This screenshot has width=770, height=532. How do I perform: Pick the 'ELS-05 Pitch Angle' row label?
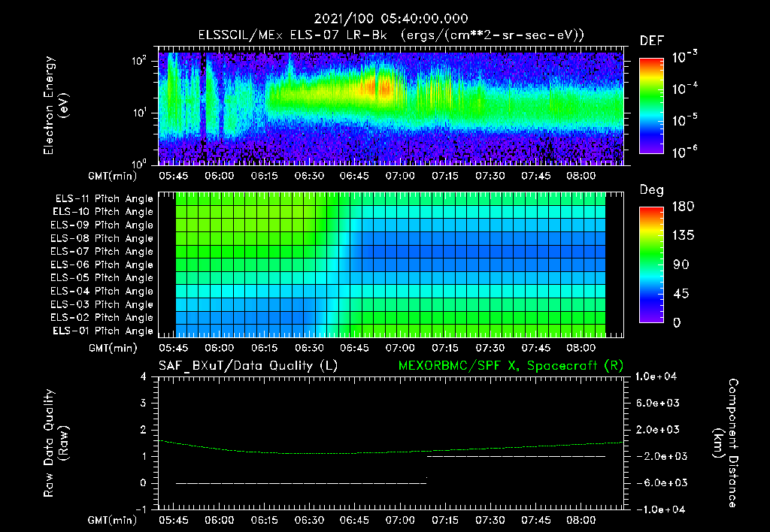click(x=102, y=278)
